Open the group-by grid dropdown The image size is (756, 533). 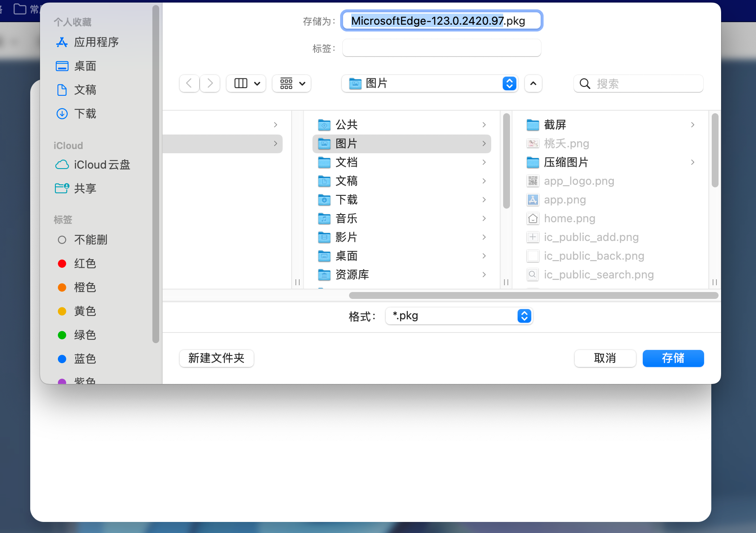292,83
